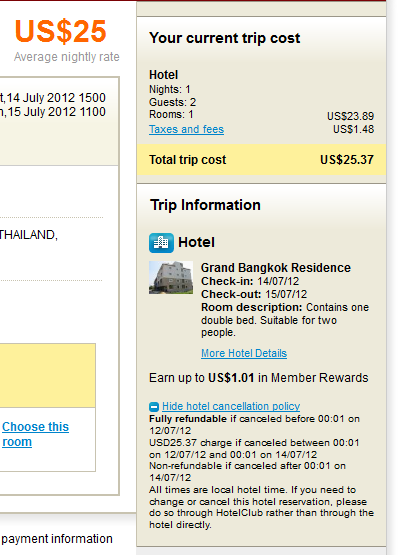Screen dimensions: 398x555
Task: Click the 14 July 2012 1500 check-in date
Action: (x=56, y=98)
